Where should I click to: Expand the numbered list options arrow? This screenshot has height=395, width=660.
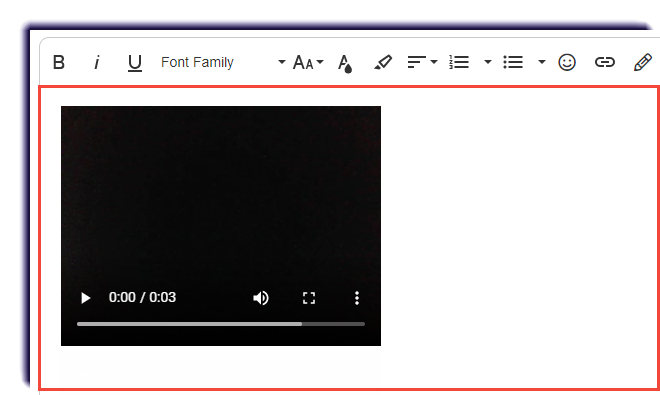[x=488, y=62]
